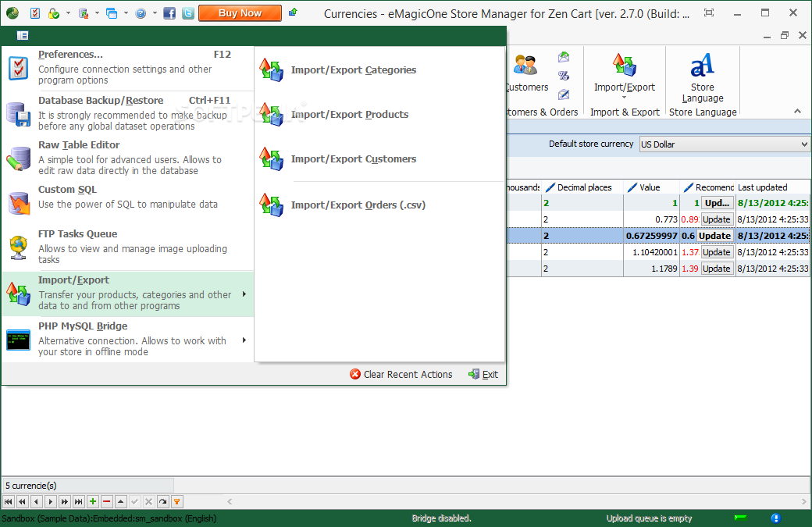This screenshot has width=812, height=527.
Task: Expand the arrow beside the padlock icon
Action: (x=68, y=13)
